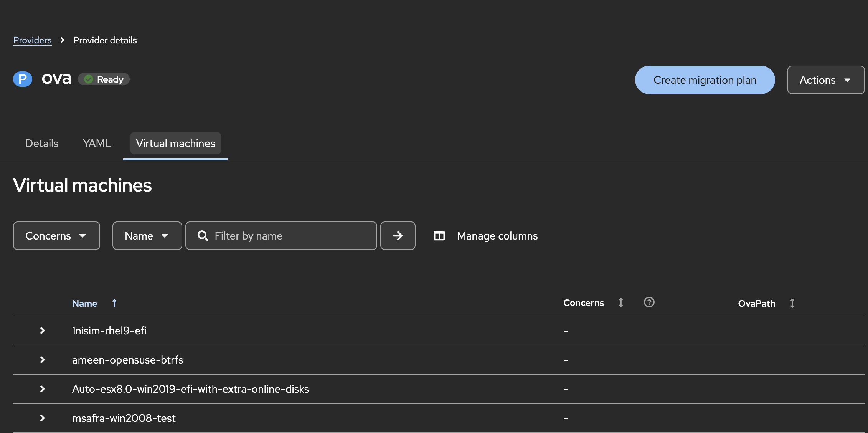Expand the msafra-win2008-test row

pyautogui.click(x=42, y=418)
